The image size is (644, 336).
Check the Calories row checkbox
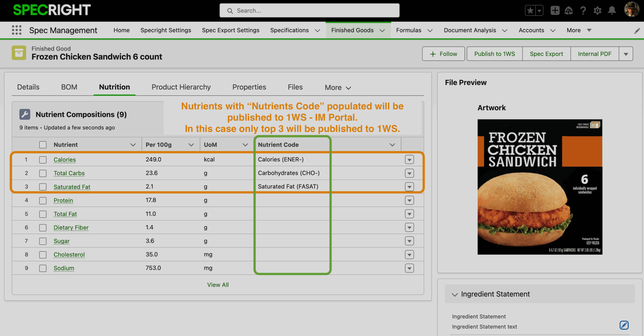point(43,160)
